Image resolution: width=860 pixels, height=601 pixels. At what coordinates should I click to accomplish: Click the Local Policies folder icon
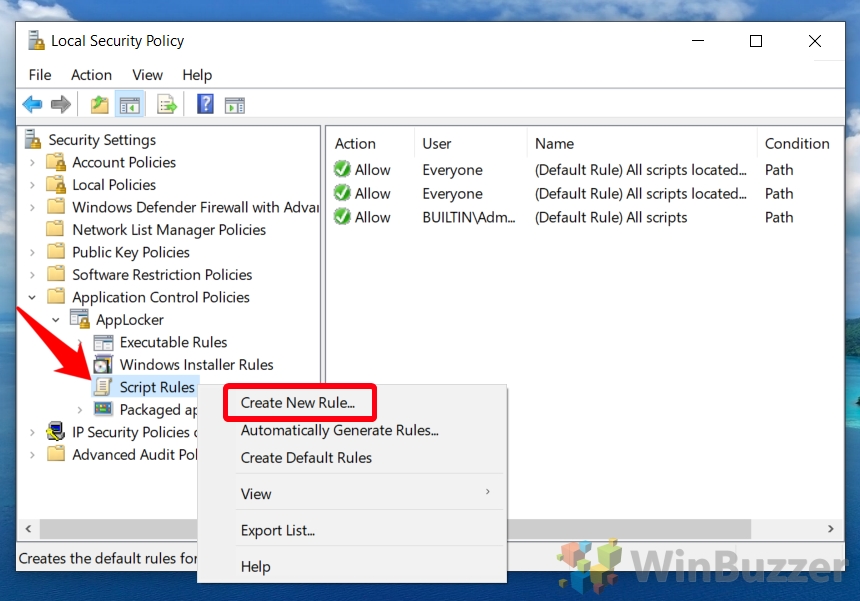click(56, 185)
